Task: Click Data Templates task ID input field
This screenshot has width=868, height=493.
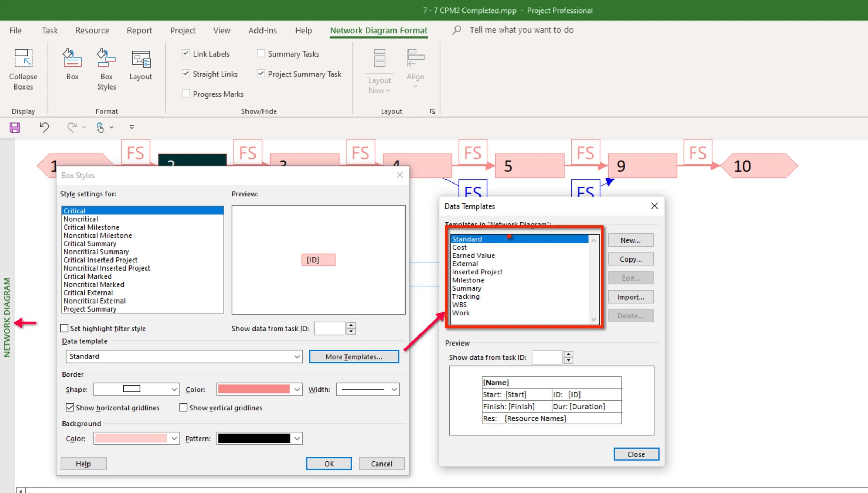Action: (547, 357)
